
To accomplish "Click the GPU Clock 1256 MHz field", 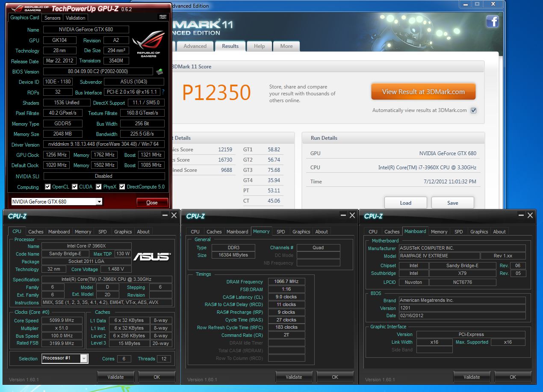I will tap(56, 155).
